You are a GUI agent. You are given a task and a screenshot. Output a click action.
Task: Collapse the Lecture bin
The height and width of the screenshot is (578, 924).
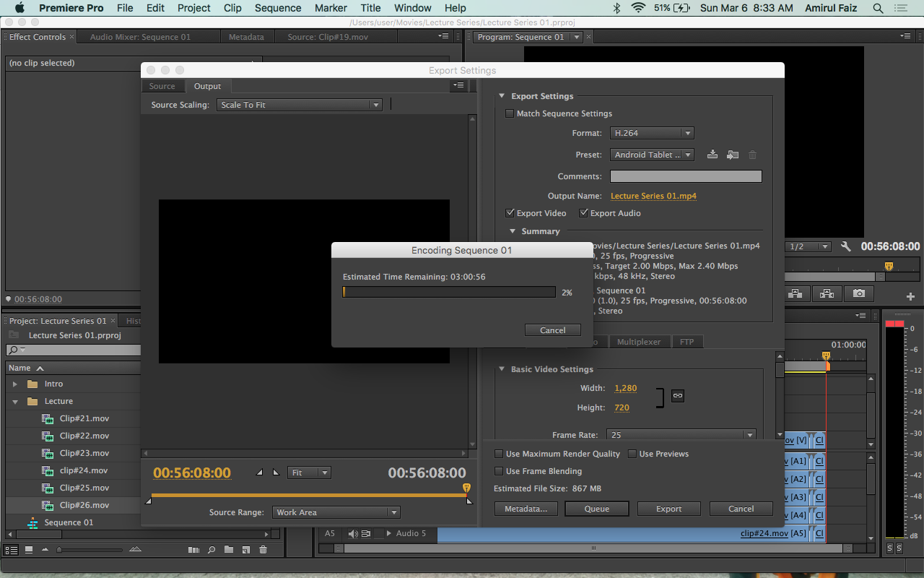pos(15,402)
